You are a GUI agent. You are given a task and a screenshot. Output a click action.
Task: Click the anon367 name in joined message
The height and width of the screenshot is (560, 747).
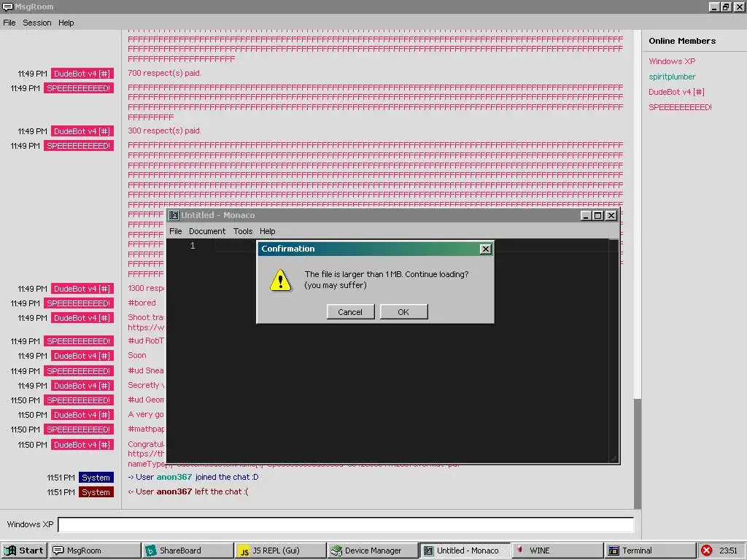click(x=174, y=477)
